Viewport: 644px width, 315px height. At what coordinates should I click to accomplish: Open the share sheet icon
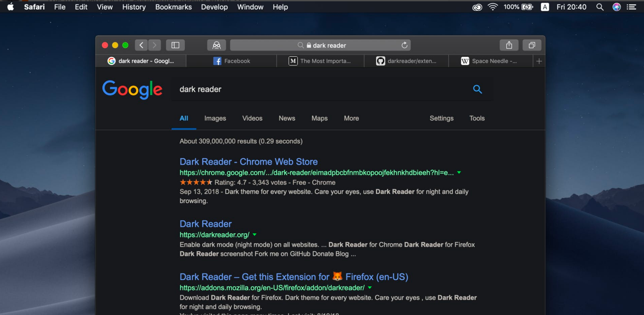pos(509,45)
